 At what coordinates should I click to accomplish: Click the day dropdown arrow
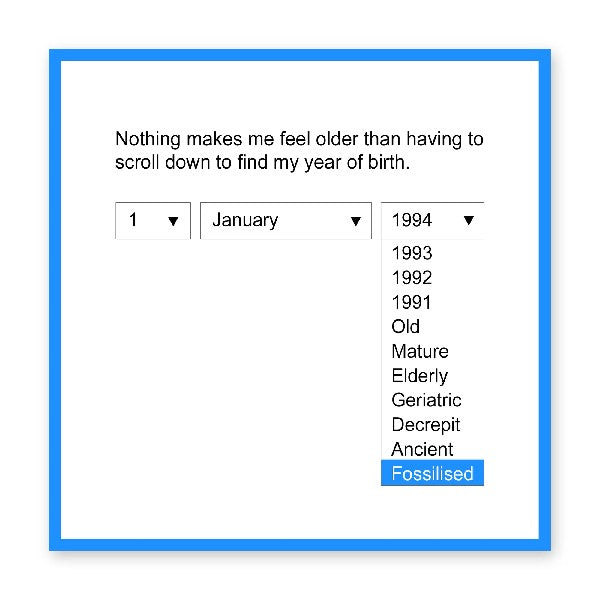point(173,221)
